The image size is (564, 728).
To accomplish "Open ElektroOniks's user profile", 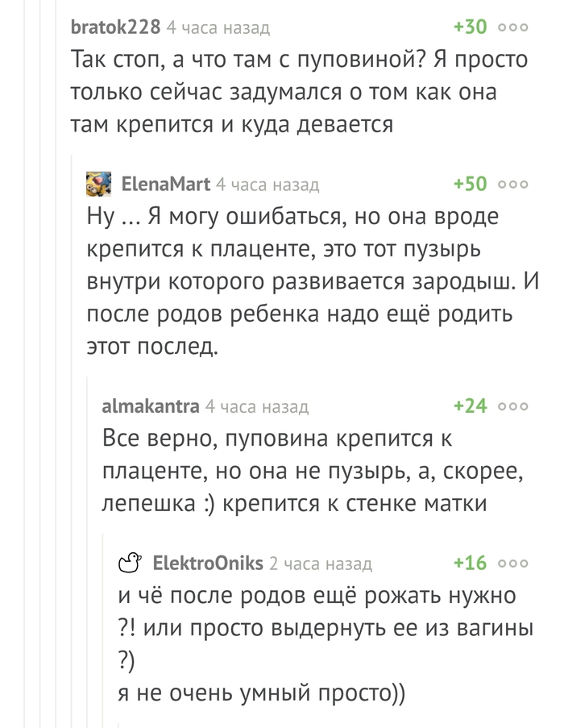I will pyautogui.click(x=208, y=564).
